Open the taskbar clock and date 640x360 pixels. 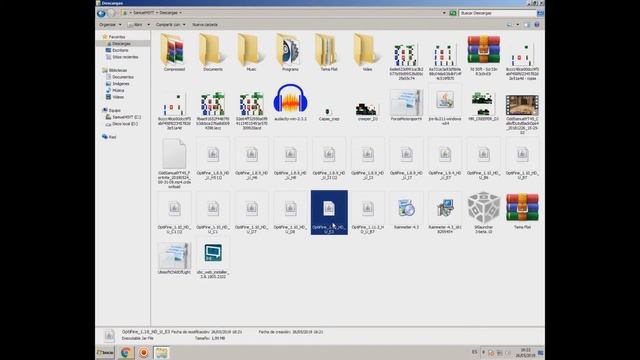point(525,352)
